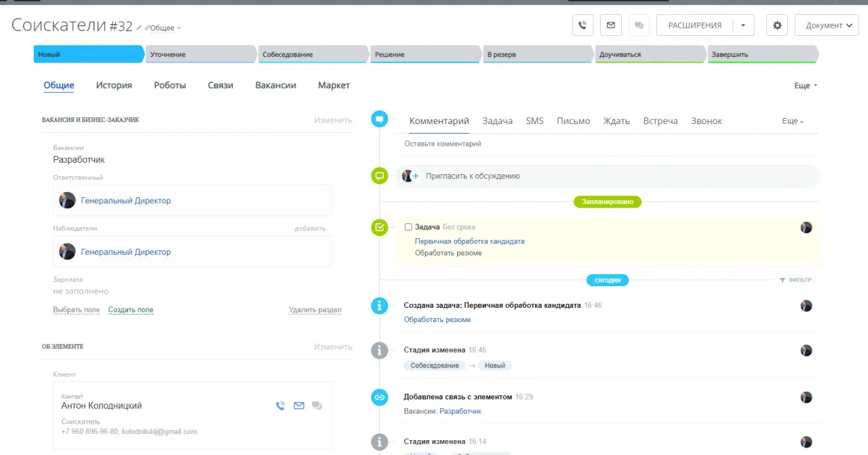This screenshot has height=455, width=868.
Task: Open the Первичная обработка кандидата task link
Action: (469, 241)
